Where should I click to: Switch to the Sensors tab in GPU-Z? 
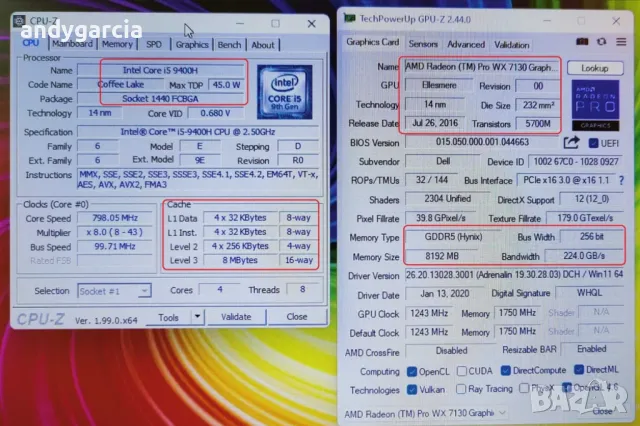tap(423, 44)
